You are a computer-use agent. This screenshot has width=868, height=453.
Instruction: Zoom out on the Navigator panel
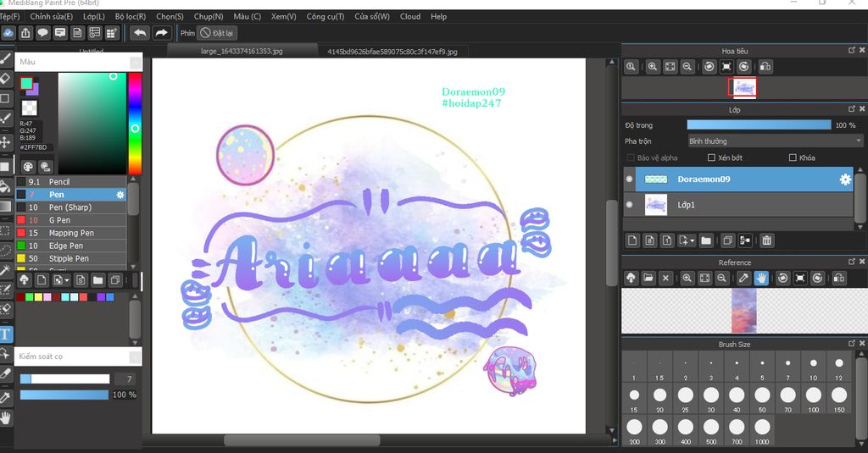pyautogui.click(x=687, y=67)
